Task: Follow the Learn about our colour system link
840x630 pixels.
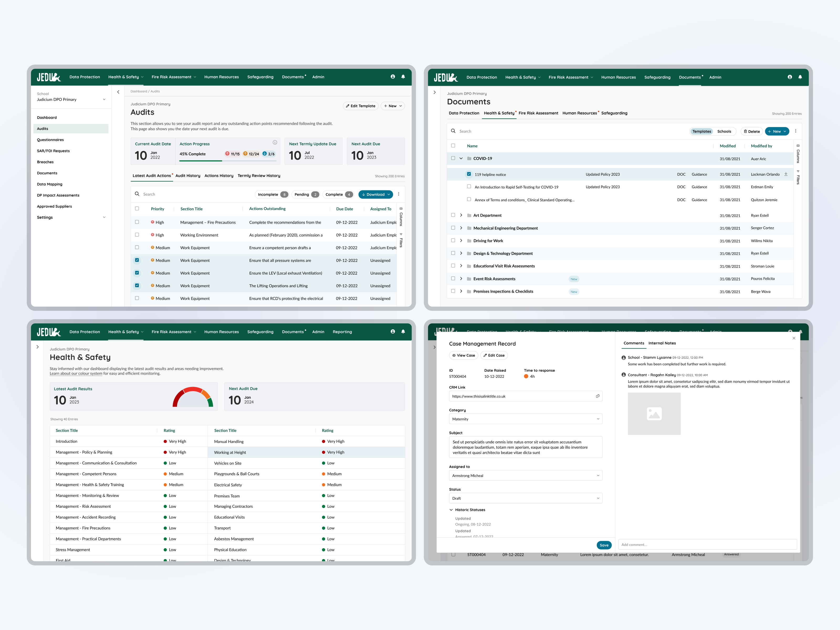Action: [x=76, y=373]
